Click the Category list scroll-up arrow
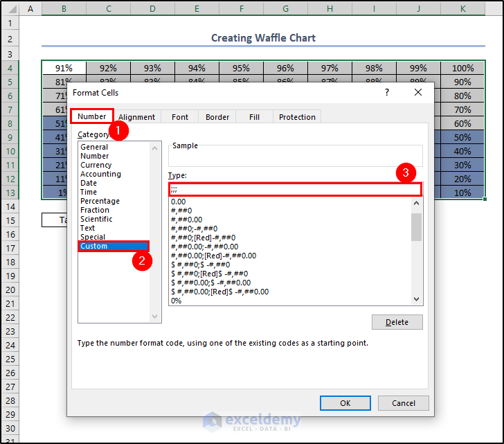The width and height of the screenshot is (504, 444). pos(154,148)
